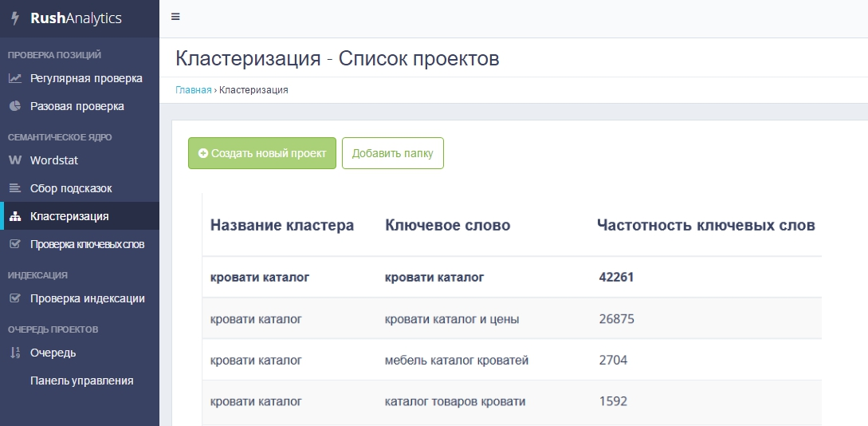Click the line chart icon for Регулярная проверка
This screenshot has height=426, width=868.
click(14, 78)
